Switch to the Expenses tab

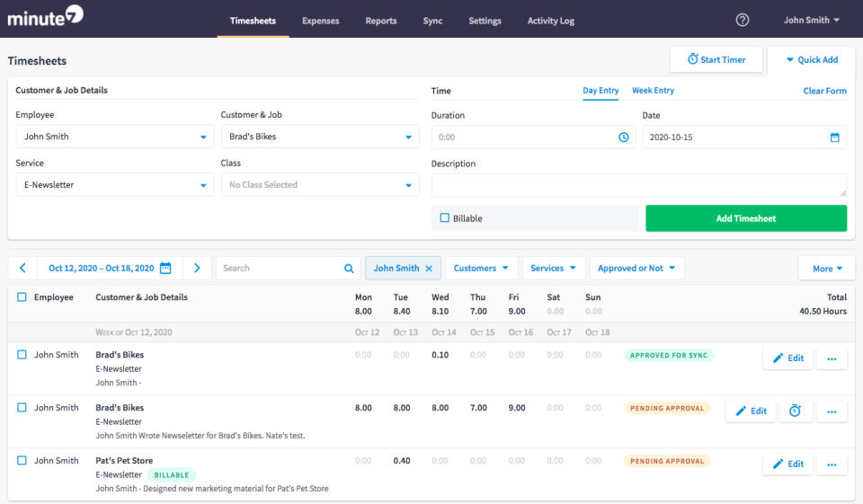[320, 21]
